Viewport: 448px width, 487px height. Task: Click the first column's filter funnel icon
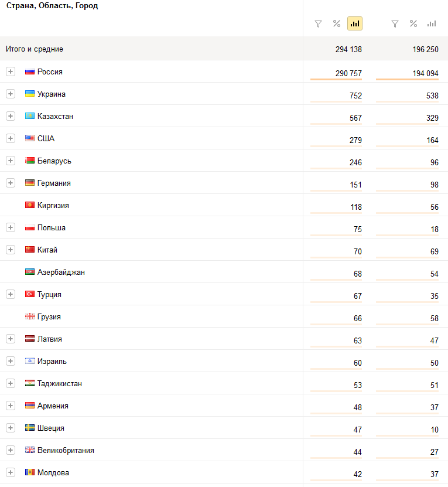(318, 24)
